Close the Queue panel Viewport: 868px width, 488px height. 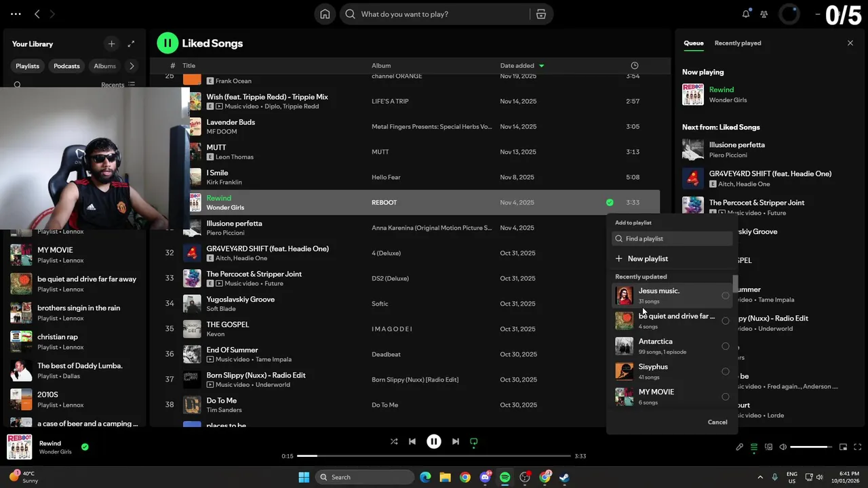pyautogui.click(x=850, y=43)
